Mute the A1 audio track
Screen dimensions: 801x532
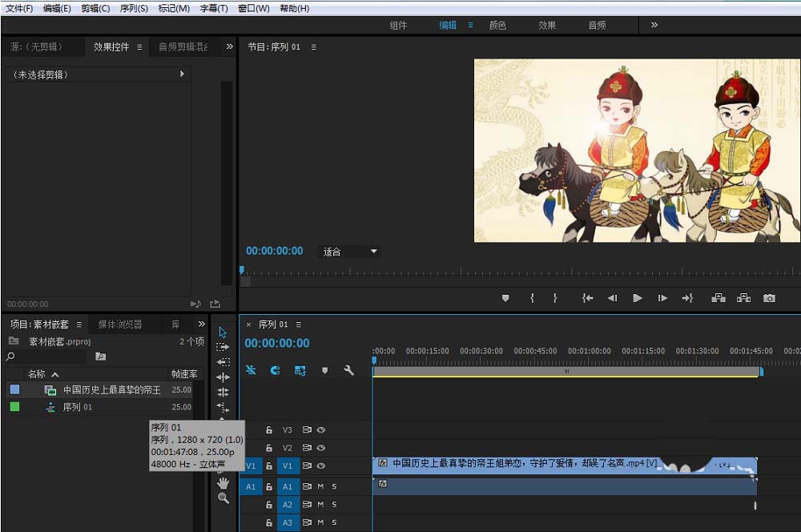tap(320, 486)
